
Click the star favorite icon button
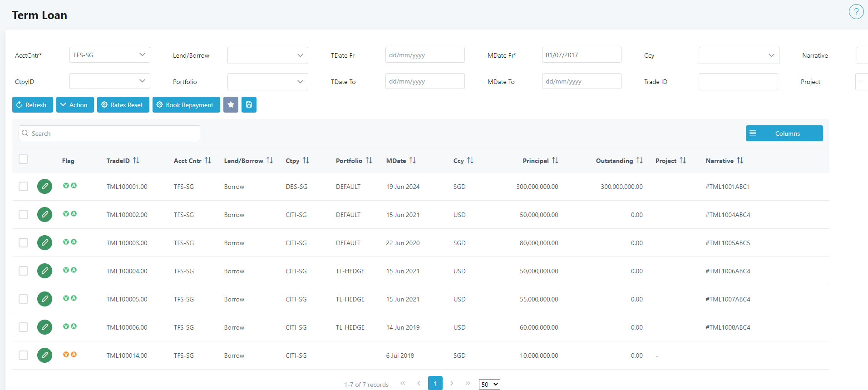(231, 105)
